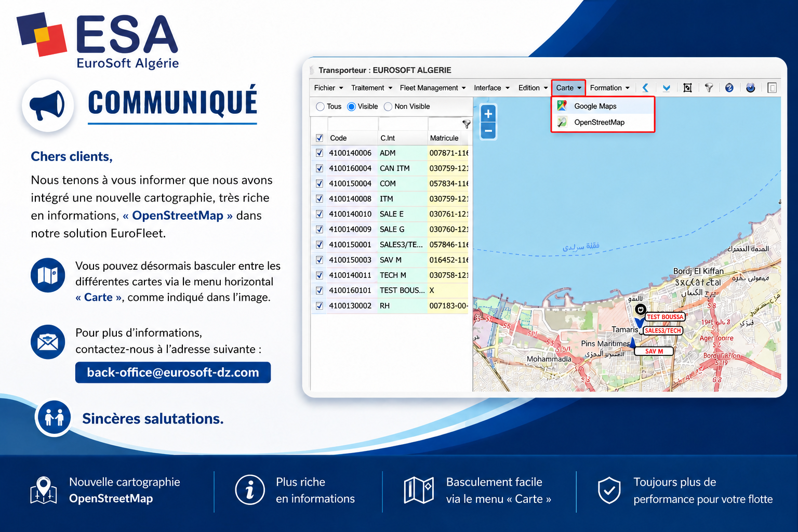
Task: Toggle the side panel layout icon
Action: coord(772,88)
